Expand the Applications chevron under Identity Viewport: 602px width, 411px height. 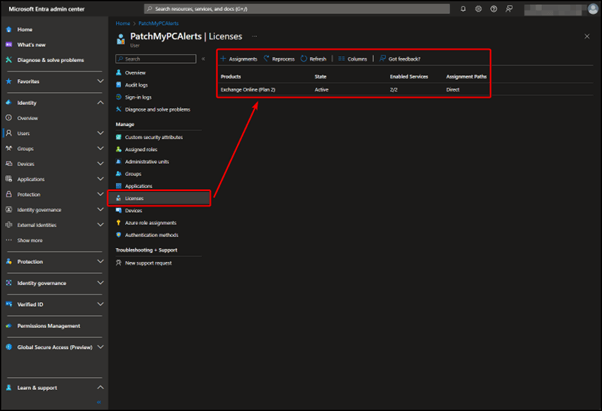point(100,179)
